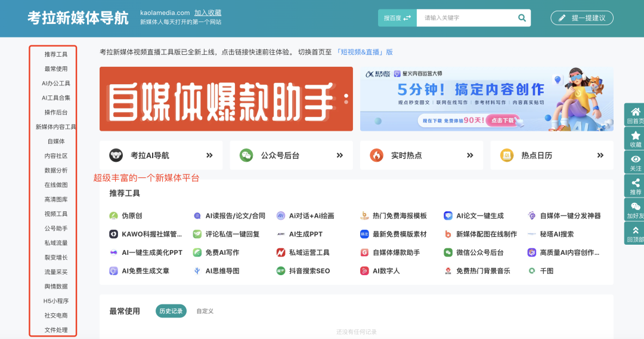Screen dimensions: 644x339
Task: Click the koala icon of 考拉AI导航
Action: click(116, 155)
